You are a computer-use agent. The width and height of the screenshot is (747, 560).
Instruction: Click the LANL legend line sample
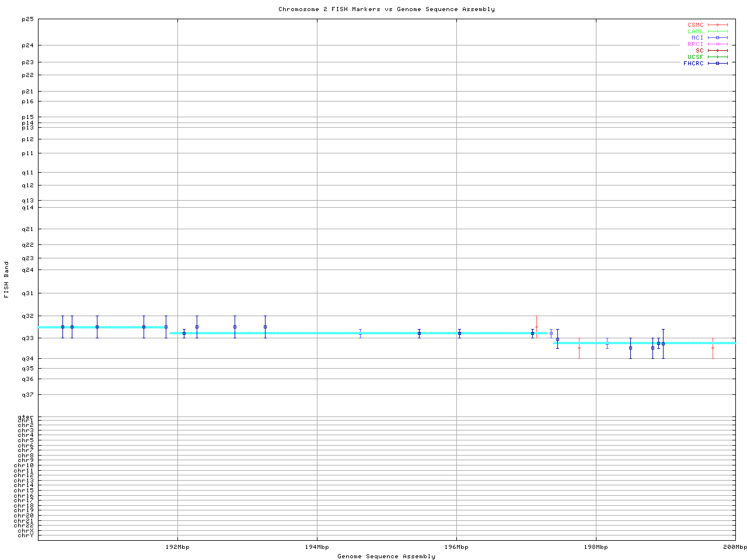(717, 32)
